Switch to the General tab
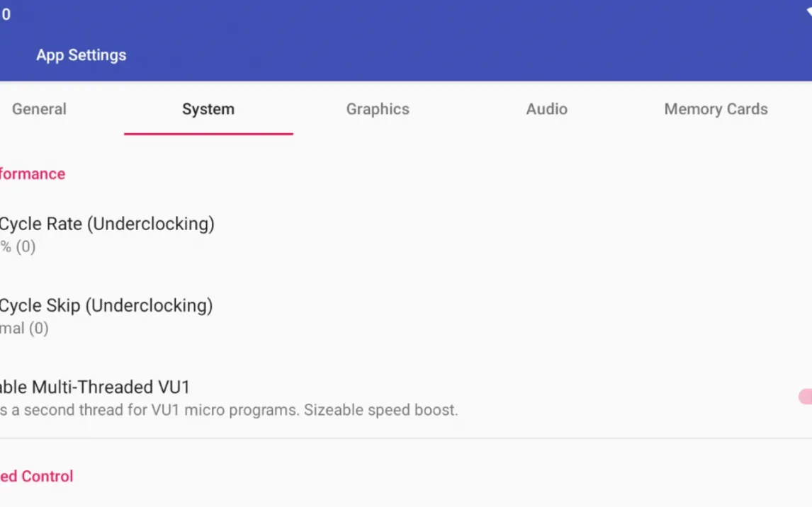Screen dimensions: 812x507 pyautogui.click(x=39, y=109)
